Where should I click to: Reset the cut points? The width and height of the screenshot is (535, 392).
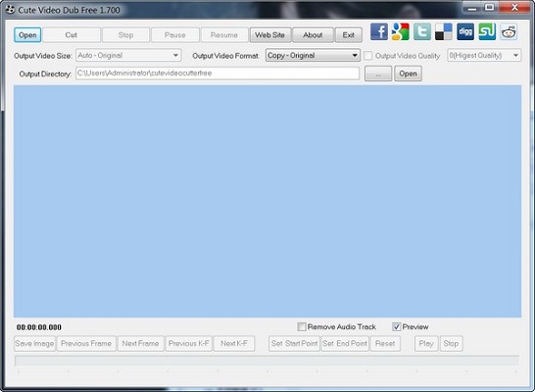385,344
